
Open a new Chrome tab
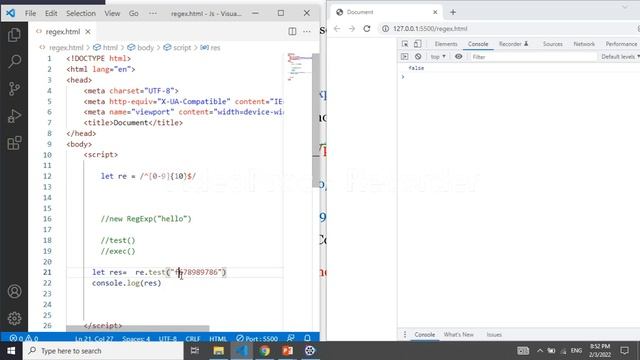453,12
